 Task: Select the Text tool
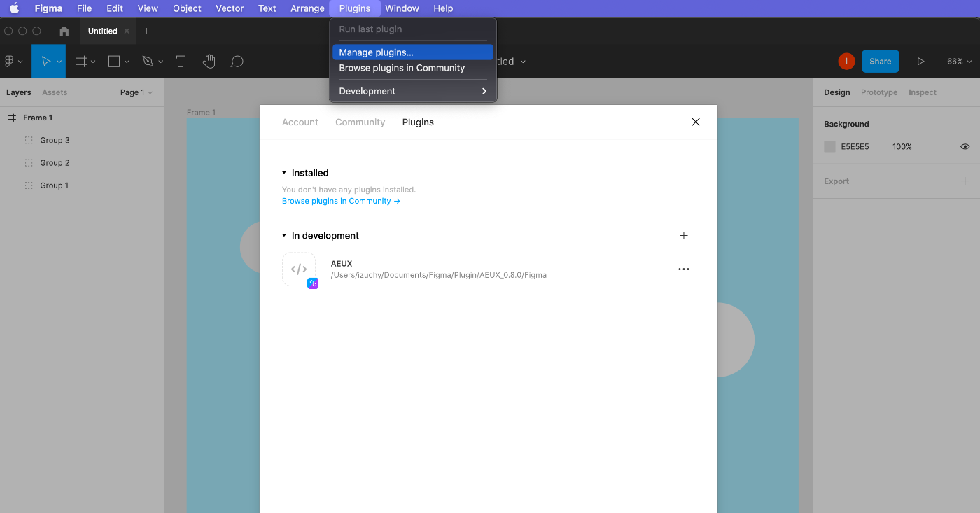[181, 62]
